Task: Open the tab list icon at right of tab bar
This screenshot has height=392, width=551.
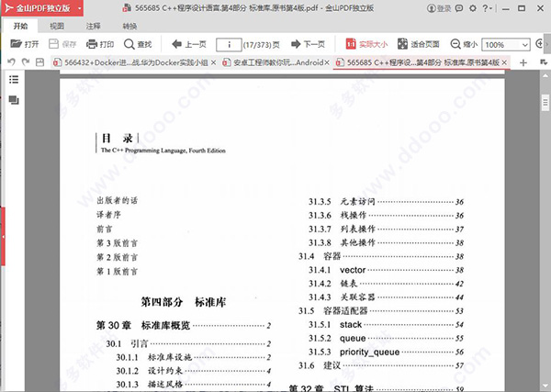Action: (544, 62)
